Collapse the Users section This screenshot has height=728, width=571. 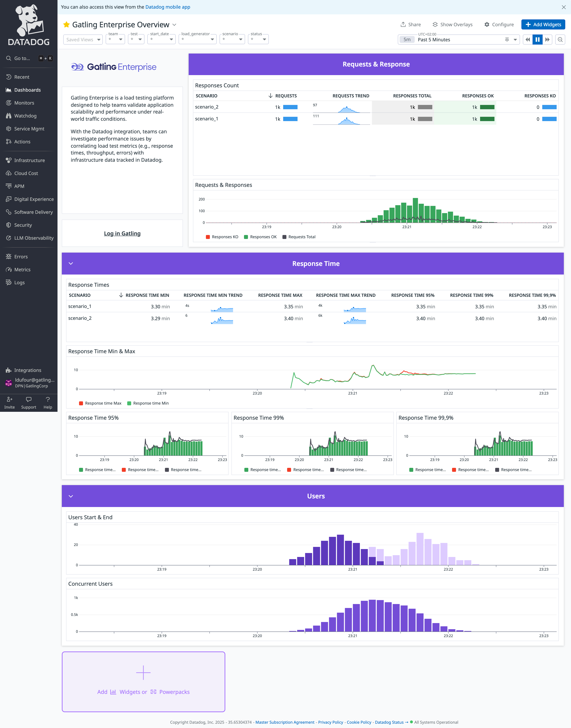click(x=71, y=496)
